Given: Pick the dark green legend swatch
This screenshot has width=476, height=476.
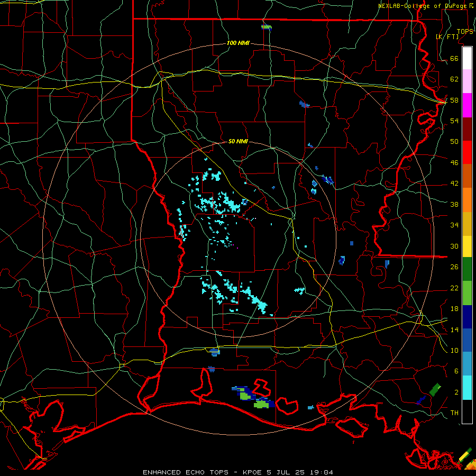Looking at the screenshot, I should tap(467, 269).
